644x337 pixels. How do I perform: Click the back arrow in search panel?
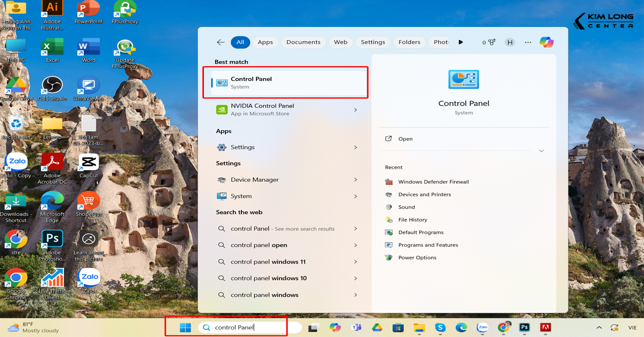point(221,42)
